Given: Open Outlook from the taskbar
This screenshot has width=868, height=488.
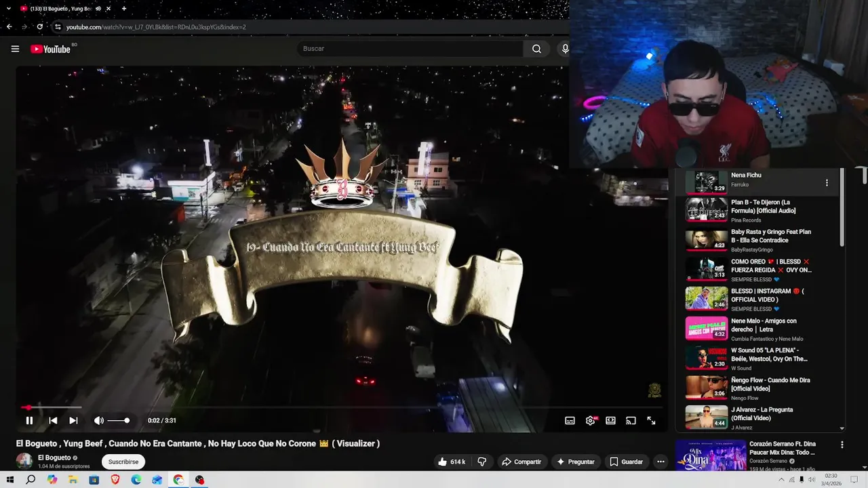Looking at the screenshot, I should 157,480.
